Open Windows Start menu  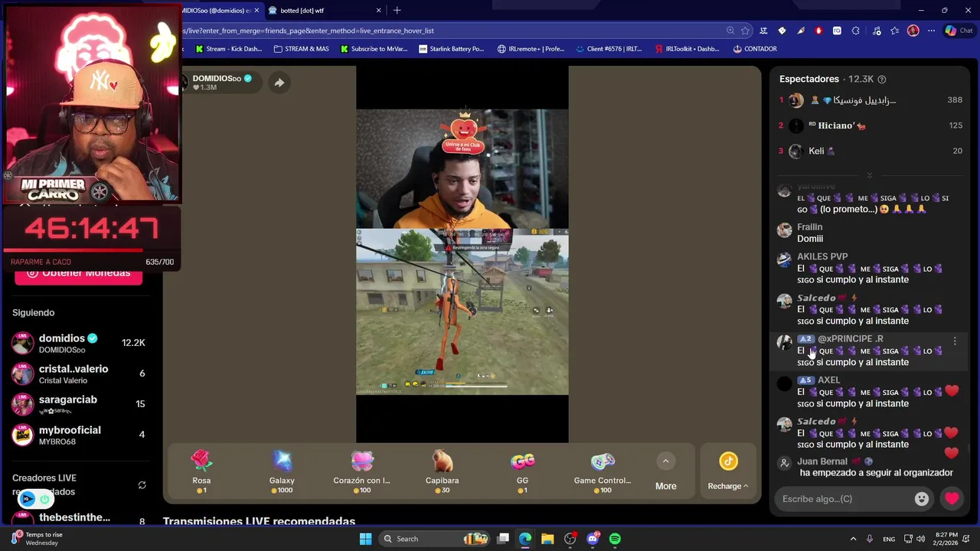[365, 539]
